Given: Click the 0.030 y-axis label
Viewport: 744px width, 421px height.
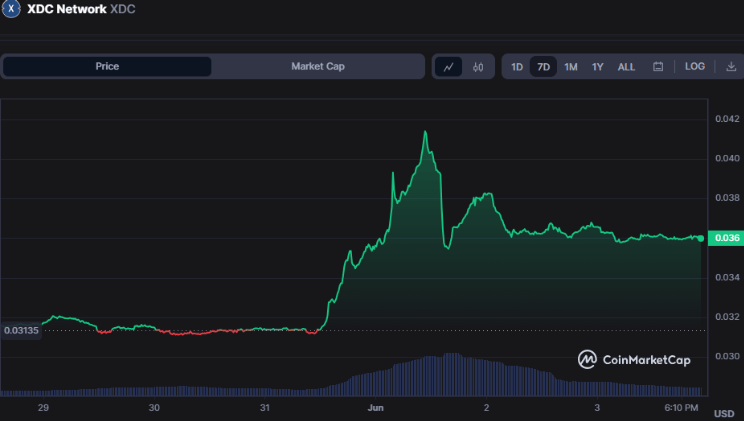Looking at the screenshot, I should point(727,356).
